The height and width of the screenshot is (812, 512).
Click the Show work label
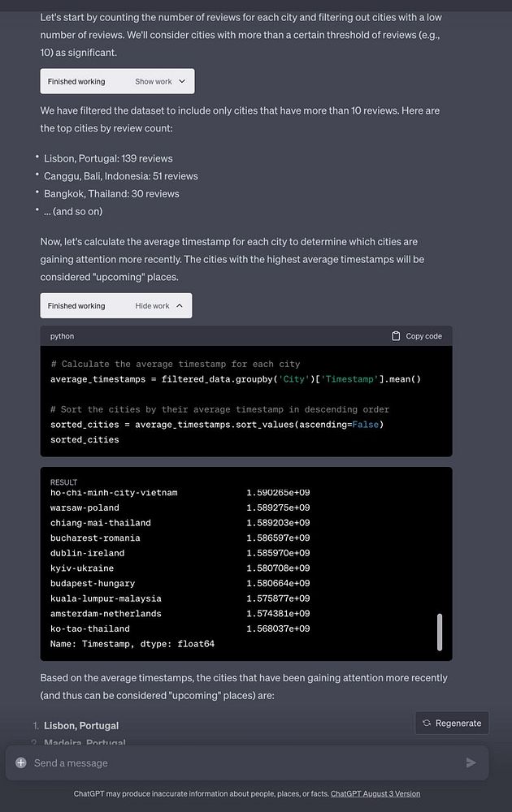click(154, 81)
